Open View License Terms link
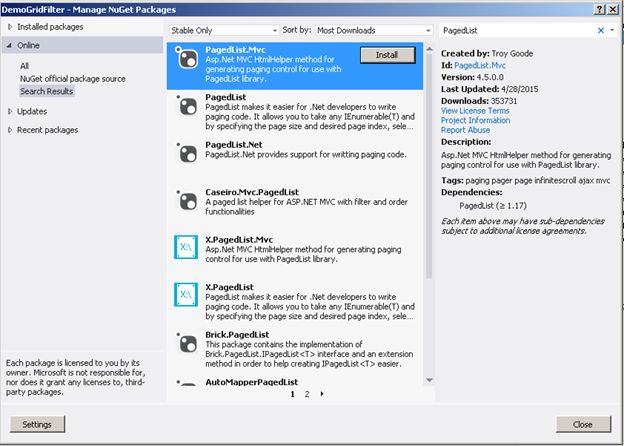The image size is (624, 446). pos(475,111)
